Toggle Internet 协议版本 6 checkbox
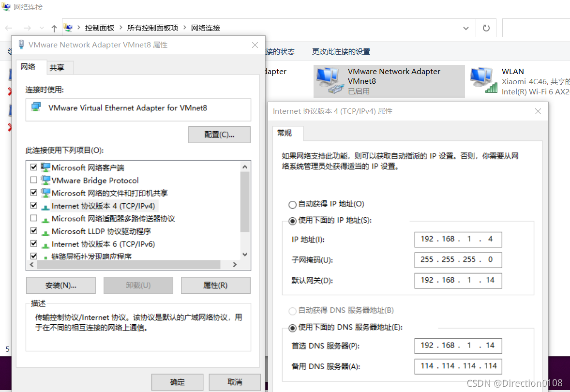The image size is (570, 392). pos(34,243)
